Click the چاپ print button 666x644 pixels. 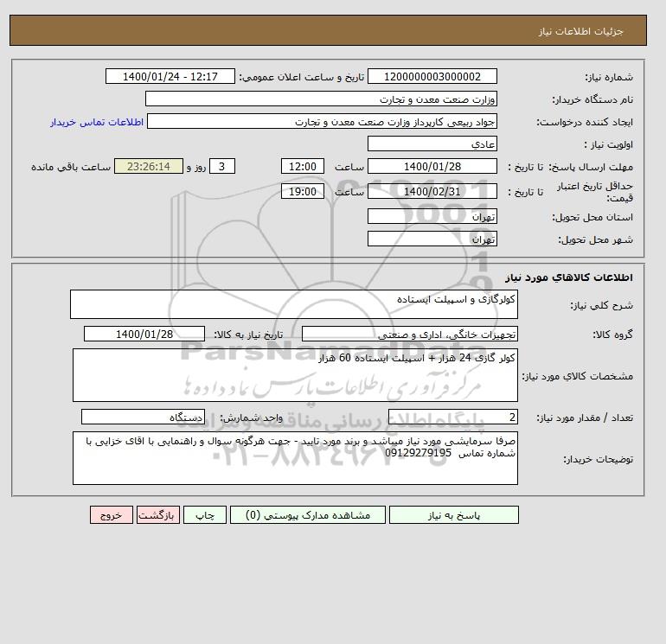205,515
